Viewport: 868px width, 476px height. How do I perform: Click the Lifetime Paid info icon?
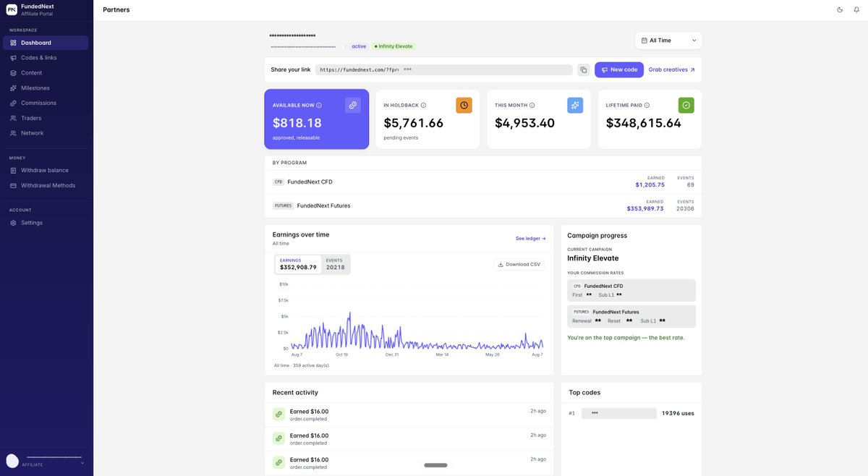pos(647,105)
